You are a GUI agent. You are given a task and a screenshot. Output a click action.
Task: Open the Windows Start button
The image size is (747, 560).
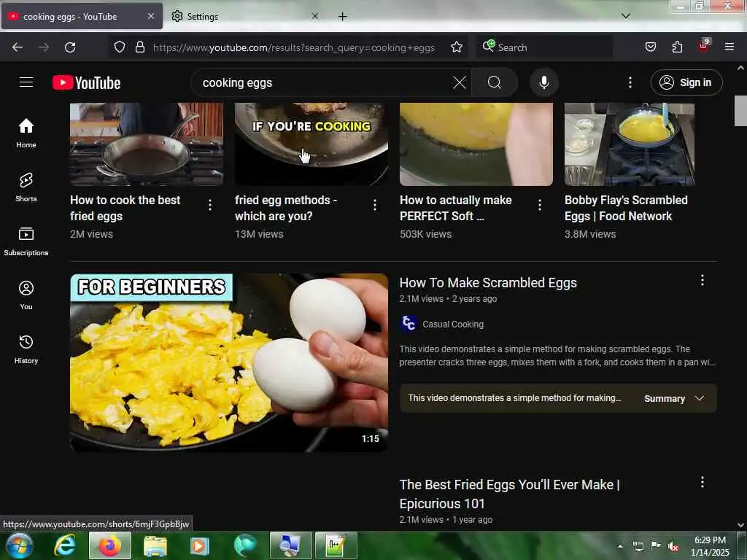click(19, 545)
